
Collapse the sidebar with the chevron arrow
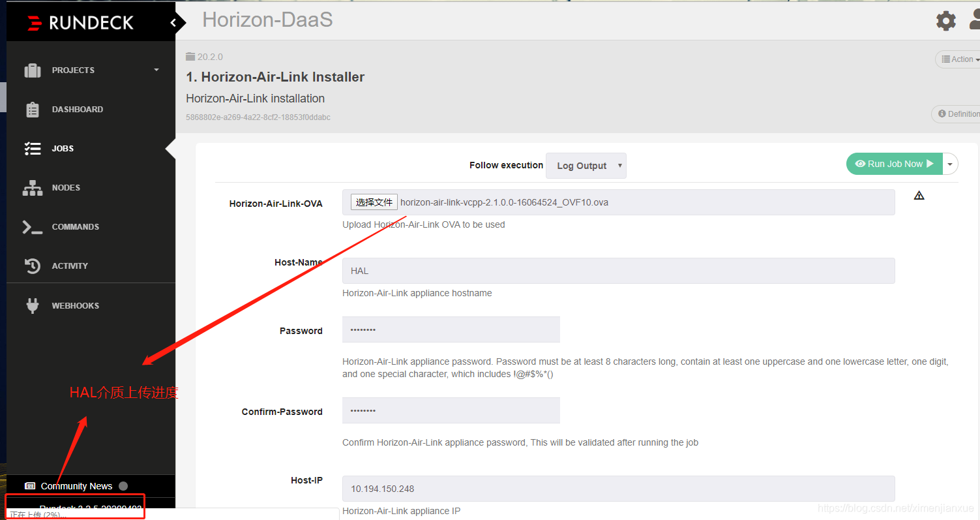[173, 23]
